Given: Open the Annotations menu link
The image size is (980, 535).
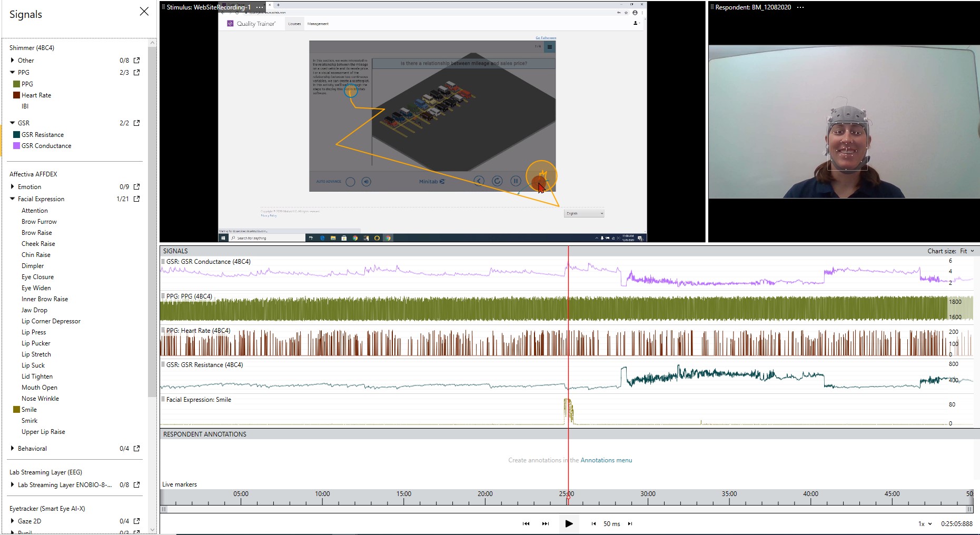Looking at the screenshot, I should [x=606, y=460].
